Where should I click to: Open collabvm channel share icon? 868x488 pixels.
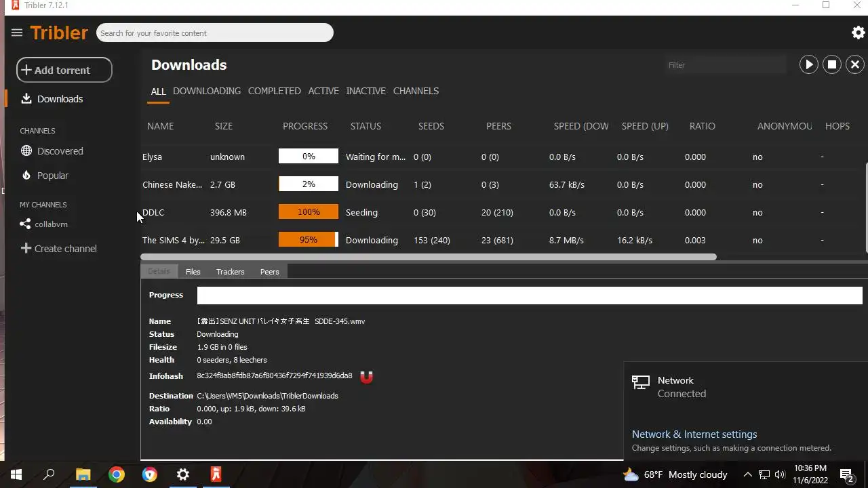[25, 224]
